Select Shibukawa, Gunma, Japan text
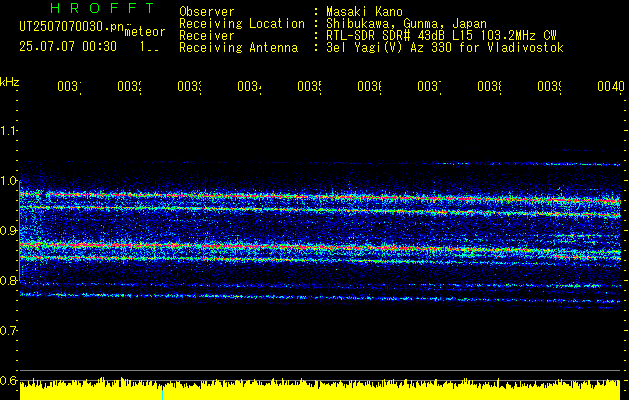629x400 pixels. pyautogui.click(x=406, y=24)
